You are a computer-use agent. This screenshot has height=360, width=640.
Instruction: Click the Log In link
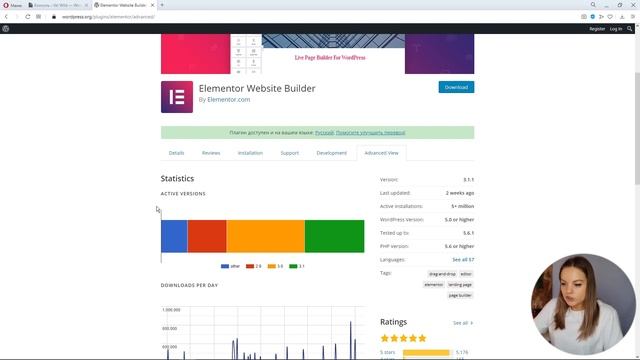click(x=616, y=29)
